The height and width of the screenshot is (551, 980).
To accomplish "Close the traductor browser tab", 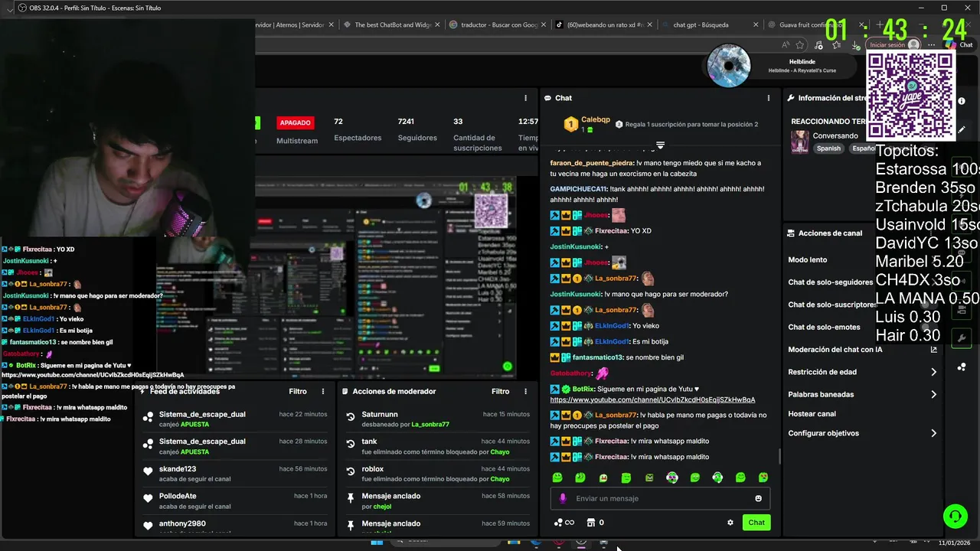I will (543, 24).
